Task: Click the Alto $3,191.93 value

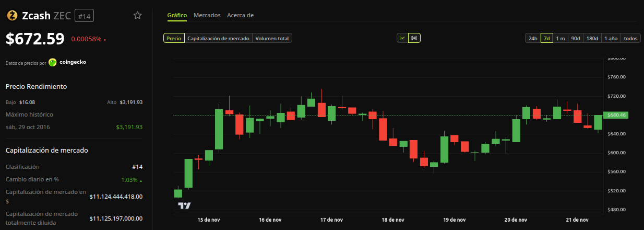Action: point(131,102)
